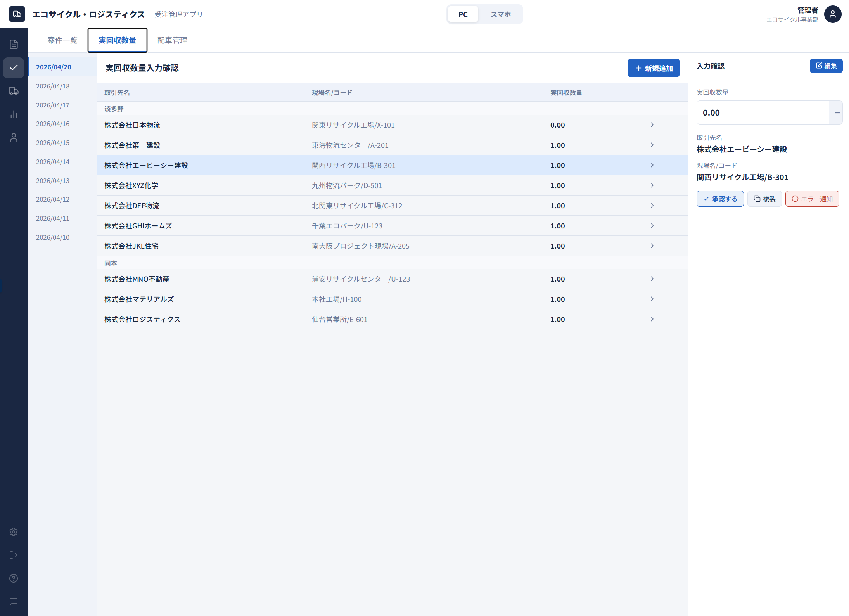This screenshot has width=849, height=616.
Task: Select date 2026/04/17
Action: tap(62, 105)
